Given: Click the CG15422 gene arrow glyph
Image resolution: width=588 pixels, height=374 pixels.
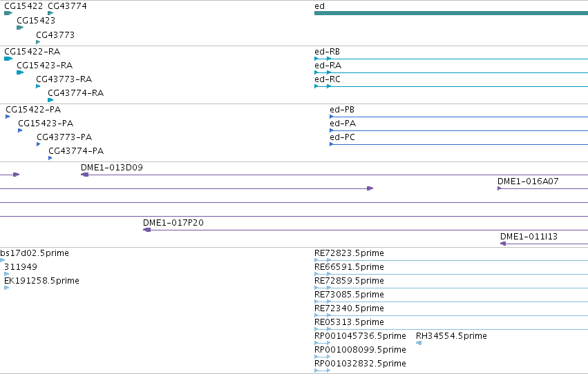Looking at the screenshot, I should pos(8,13).
